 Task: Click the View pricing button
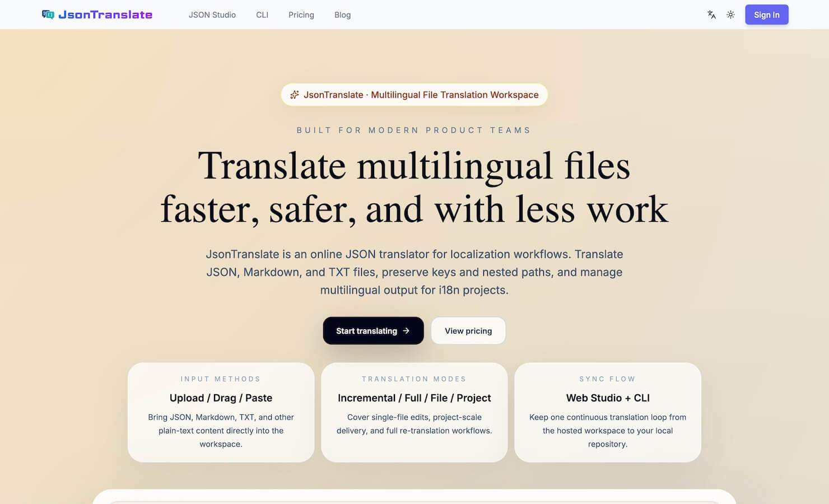click(468, 330)
